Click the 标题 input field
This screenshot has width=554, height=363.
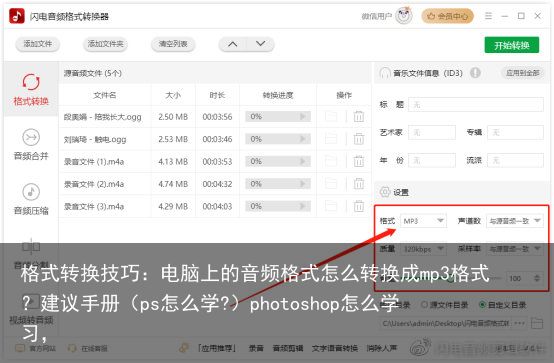pyautogui.click(x=476, y=105)
